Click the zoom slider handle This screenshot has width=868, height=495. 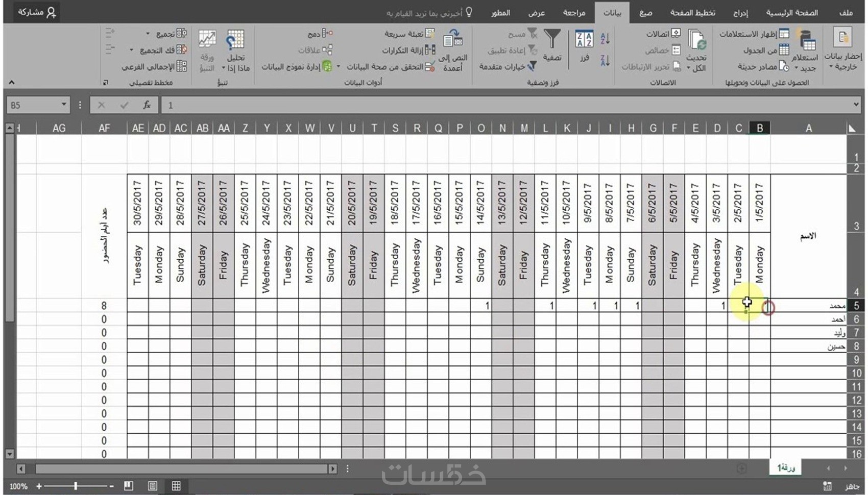coord(76,486)
